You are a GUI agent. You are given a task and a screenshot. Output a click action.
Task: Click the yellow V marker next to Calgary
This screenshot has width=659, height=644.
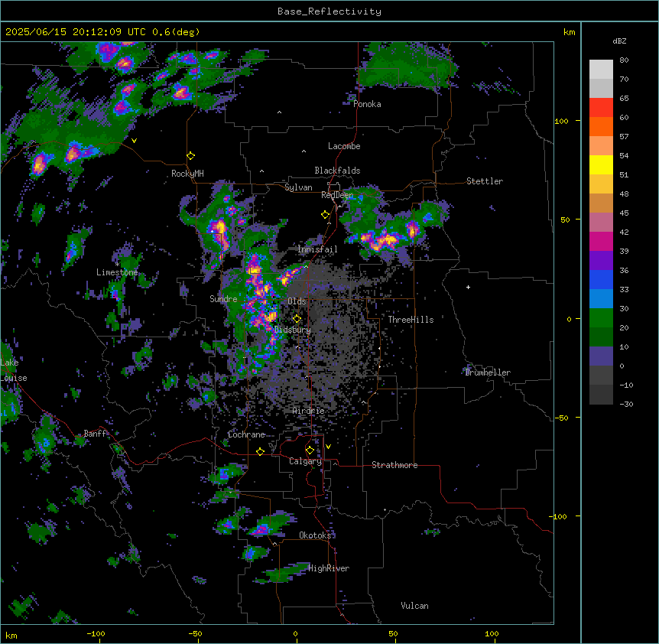click(x=328, y=447)
